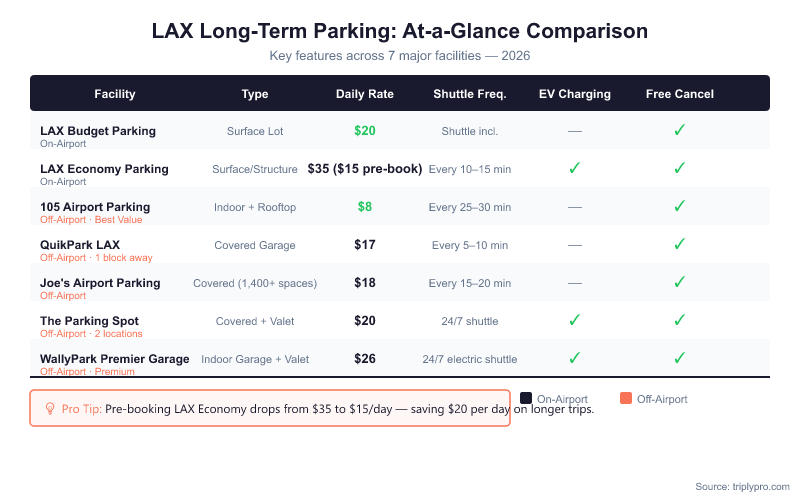Click the dark On-Airport legend color square
The height and width of the screenshot is (500, 800).
[x=526, y=399]
